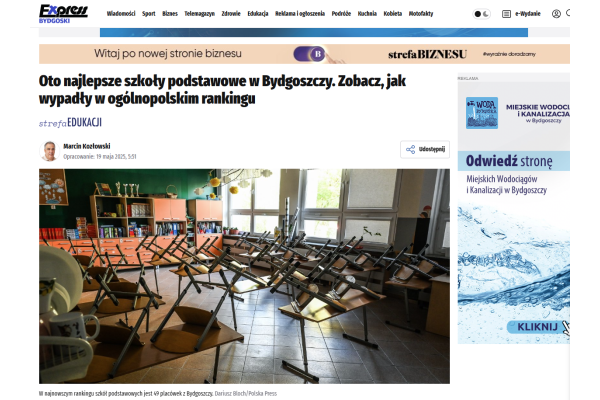Open the e-Wydanie newspaper icon

click(506, 14)
